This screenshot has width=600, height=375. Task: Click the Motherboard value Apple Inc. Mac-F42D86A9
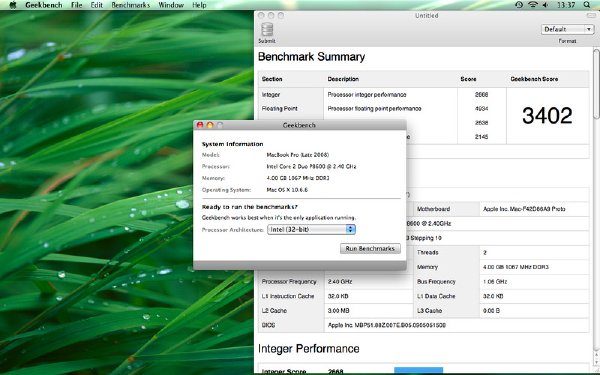(524, 209)
